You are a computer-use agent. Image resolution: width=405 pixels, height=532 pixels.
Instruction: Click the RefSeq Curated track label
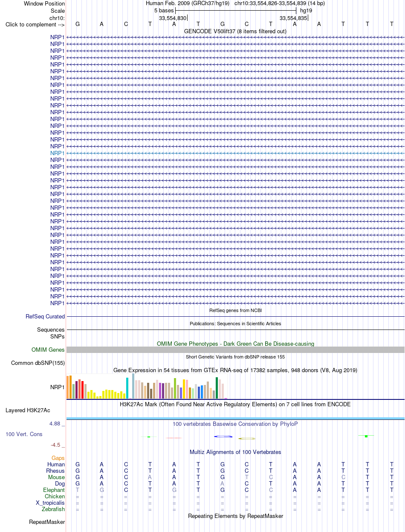[x=45, y=317]
